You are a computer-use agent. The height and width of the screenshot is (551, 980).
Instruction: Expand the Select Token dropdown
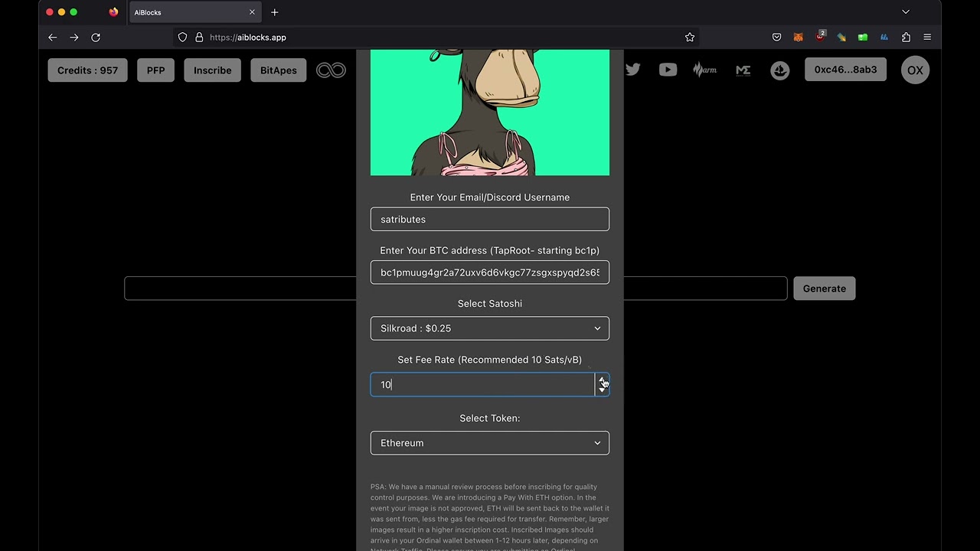coord(490,443)
